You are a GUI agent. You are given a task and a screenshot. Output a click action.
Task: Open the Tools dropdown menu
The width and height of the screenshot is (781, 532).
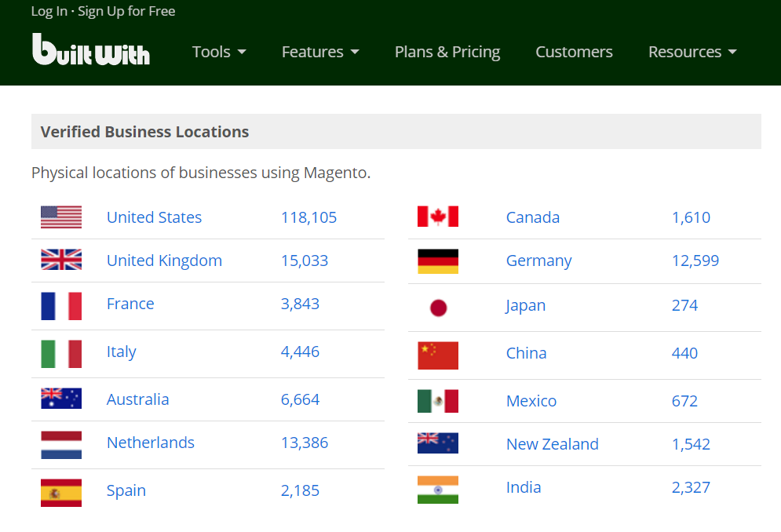(x=219, y=52)
